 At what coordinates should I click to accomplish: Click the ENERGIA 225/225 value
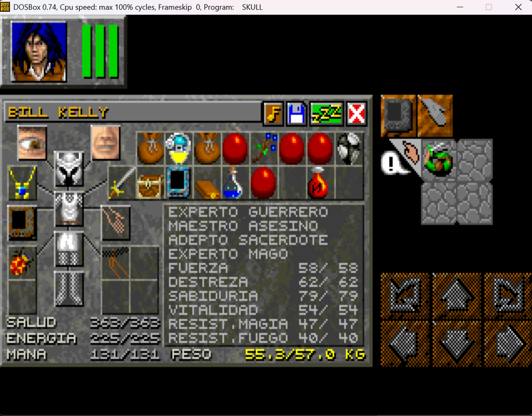coord(125,338)
